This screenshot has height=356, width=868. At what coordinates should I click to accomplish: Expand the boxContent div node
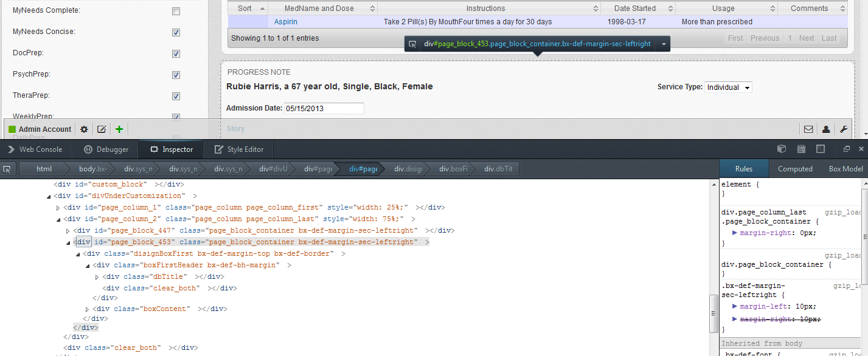(x=88, y=309)
